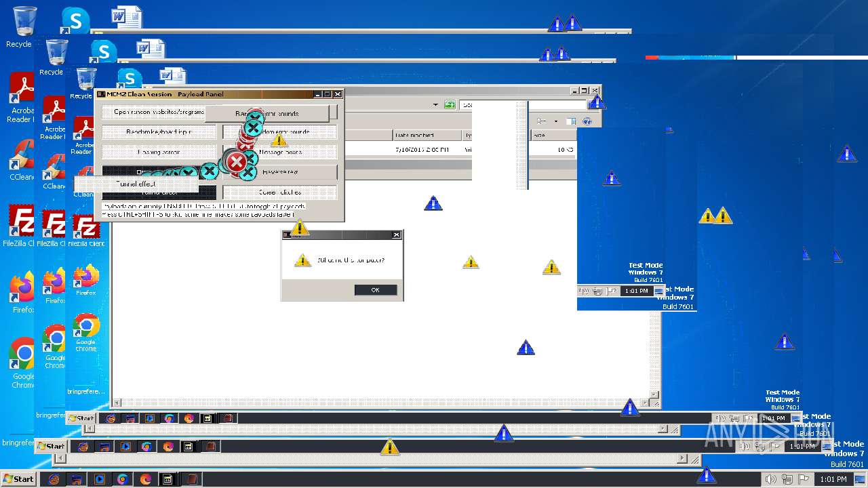Open largest Word document desktop icon
Screen dimensions: 868x488
(x=126, y=18)
